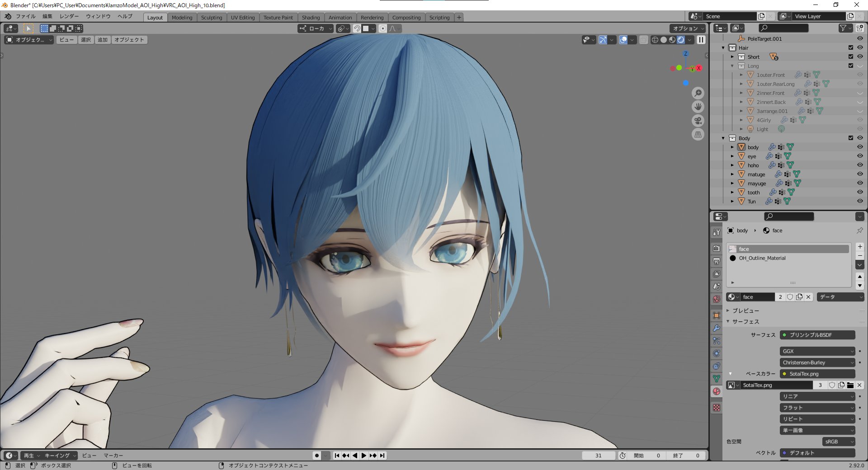Click the current frame field showing 31
Image resolution: width=868 pixels, height=470 pixels.
(598, 456)
